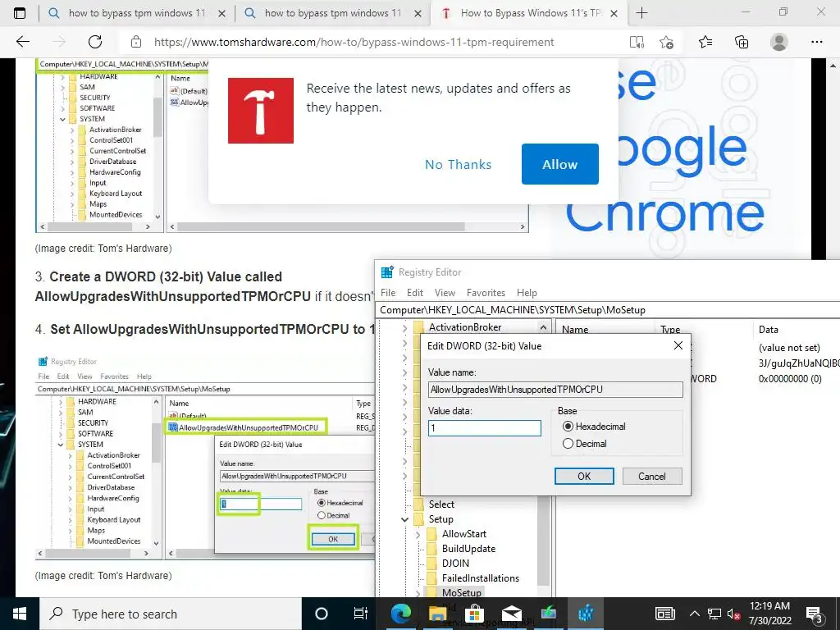840x630 pixels.
Task: Open muted volume tray icon
Action: pyautogui.click(x=733, y=614)
